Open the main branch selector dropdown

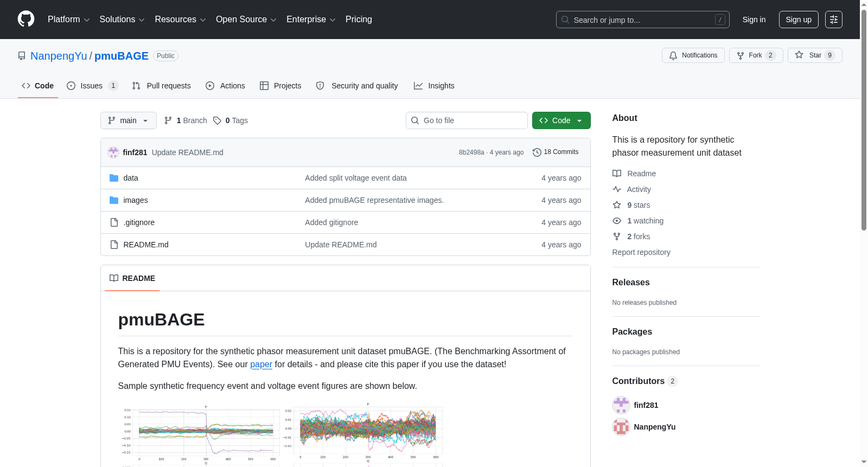pyautogui.click(x=129, y=120)
